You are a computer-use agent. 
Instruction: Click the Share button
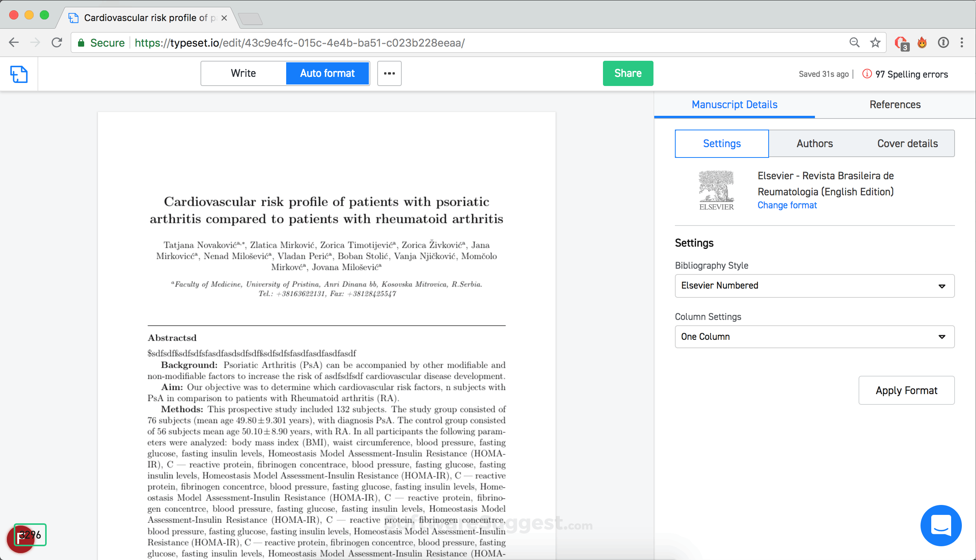627,73
